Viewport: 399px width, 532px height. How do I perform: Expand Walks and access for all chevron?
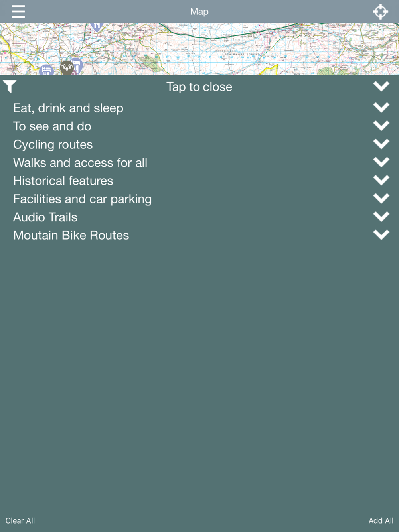pyautogui.click(x=381, y=162)
